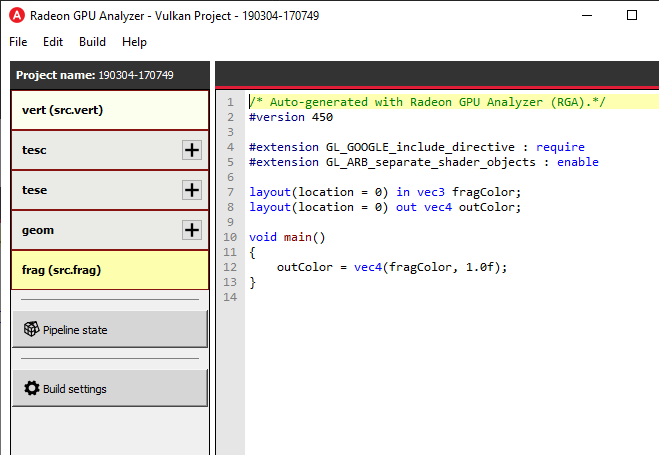The height and width of the screenshot is (455, 659).
Task: Open the File menu
Action: tap(19, 42)
